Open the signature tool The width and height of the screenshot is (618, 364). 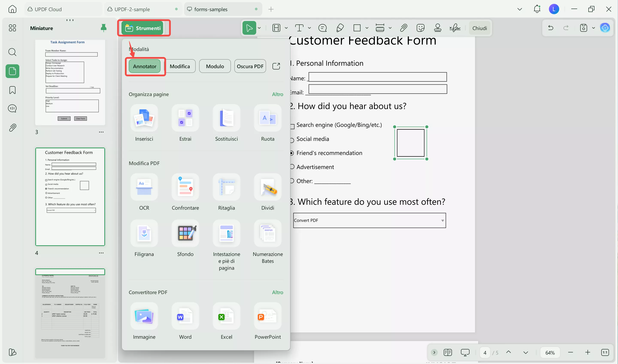455,28
